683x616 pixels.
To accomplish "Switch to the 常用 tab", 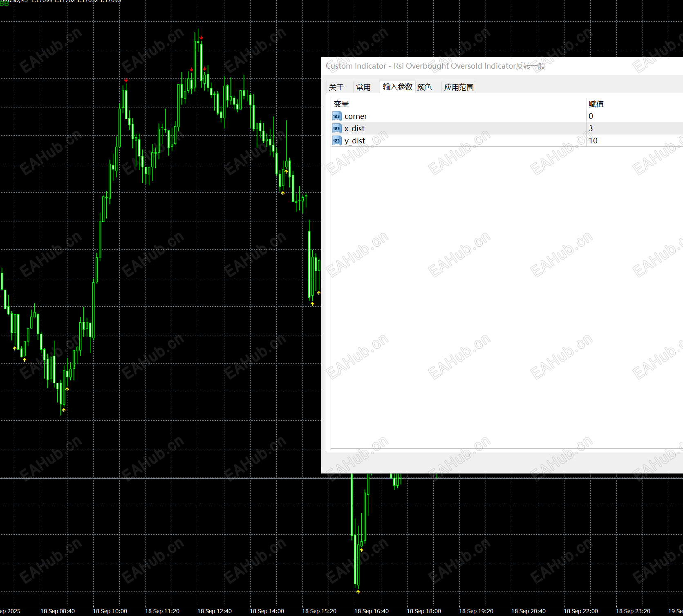I will pyautogui.click(x=363, y=87).
